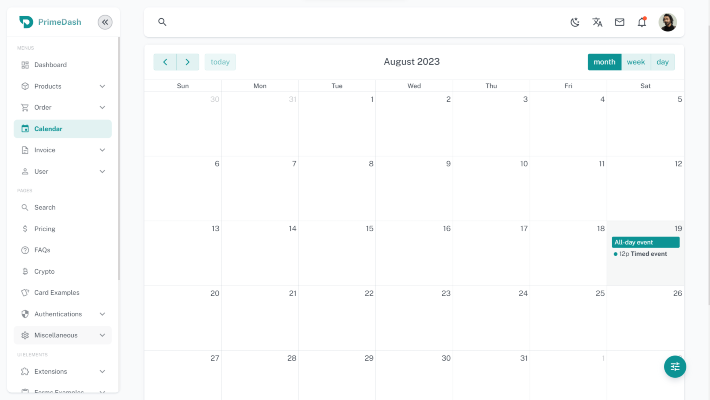Collapse the sidebar with double-chevron button
The width and height of the screenshot is (710, 400).
click(105, 22)
